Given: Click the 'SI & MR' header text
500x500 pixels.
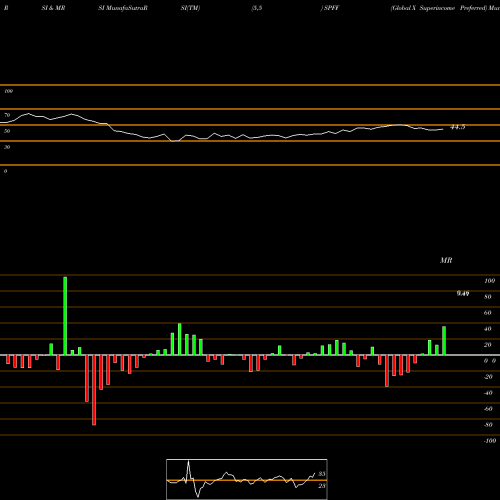Looking at the screenshot, I should pos(53,8).
